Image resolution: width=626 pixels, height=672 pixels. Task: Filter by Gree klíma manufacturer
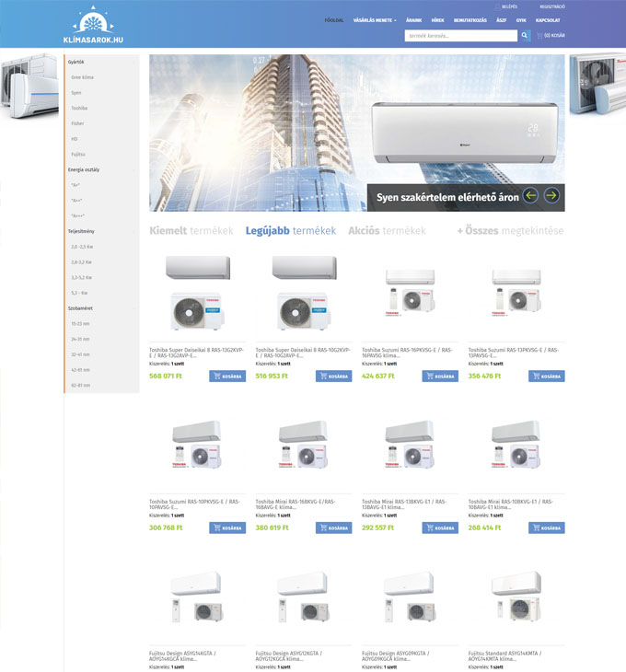coord(82,77)
